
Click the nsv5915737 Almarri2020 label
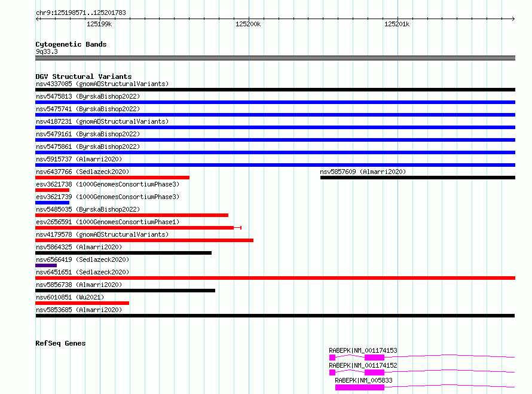coord(79,159)
